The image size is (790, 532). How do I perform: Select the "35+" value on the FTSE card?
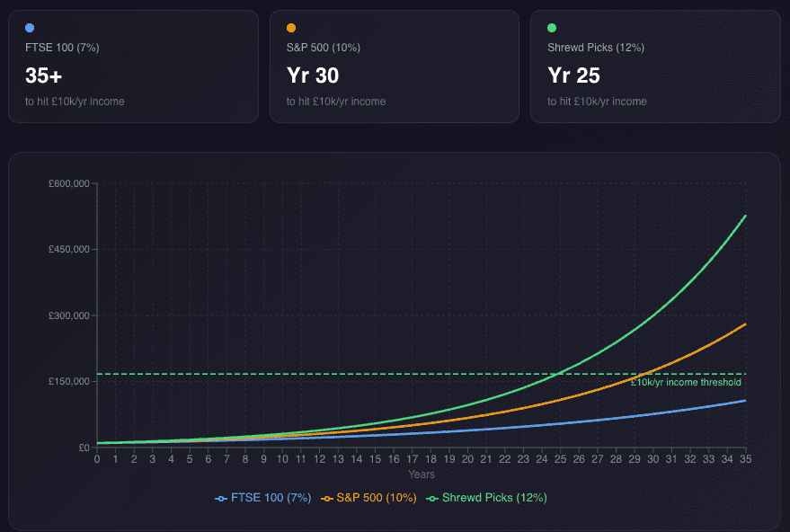point(43,75)
